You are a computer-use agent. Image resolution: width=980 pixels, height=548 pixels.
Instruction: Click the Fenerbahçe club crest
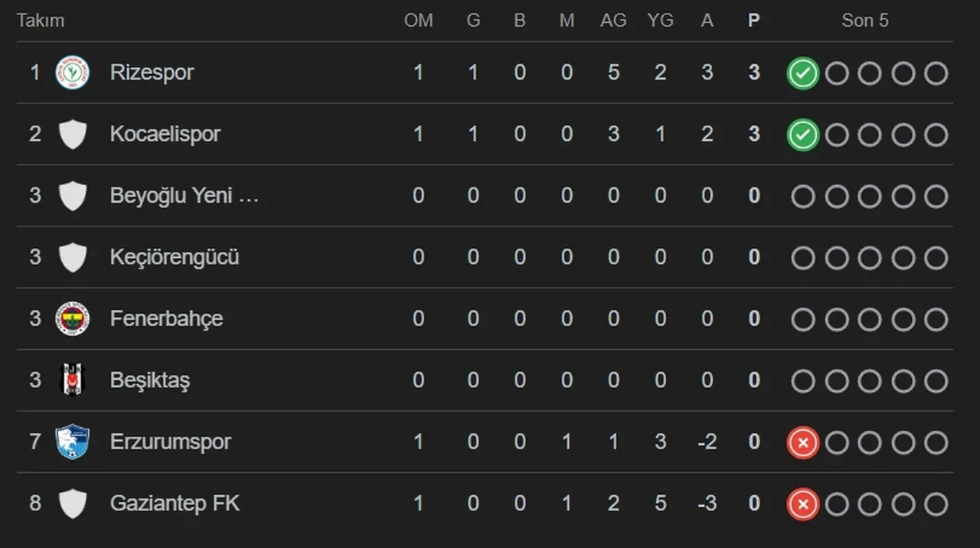point(73,318)
